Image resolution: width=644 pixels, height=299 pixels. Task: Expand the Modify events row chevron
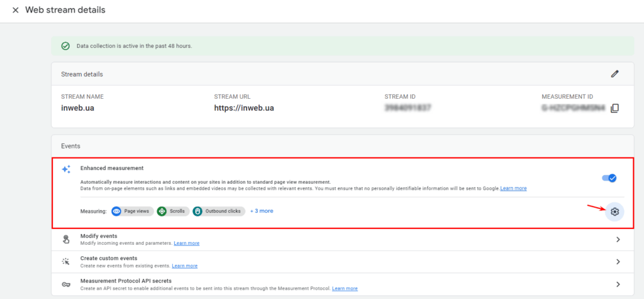point(618,239)
